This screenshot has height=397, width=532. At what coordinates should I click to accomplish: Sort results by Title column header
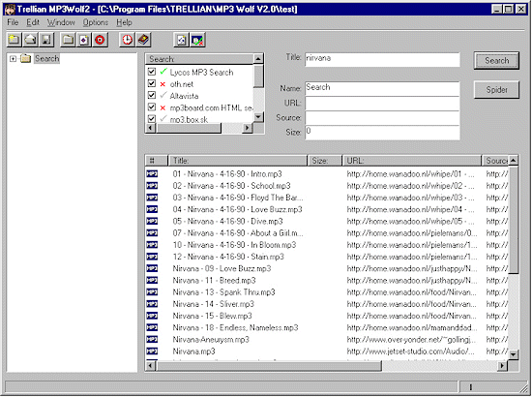click(238, 161)
